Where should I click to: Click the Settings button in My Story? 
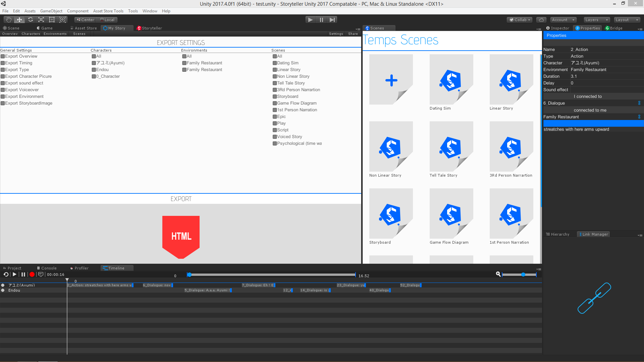(x=336, y=34)
